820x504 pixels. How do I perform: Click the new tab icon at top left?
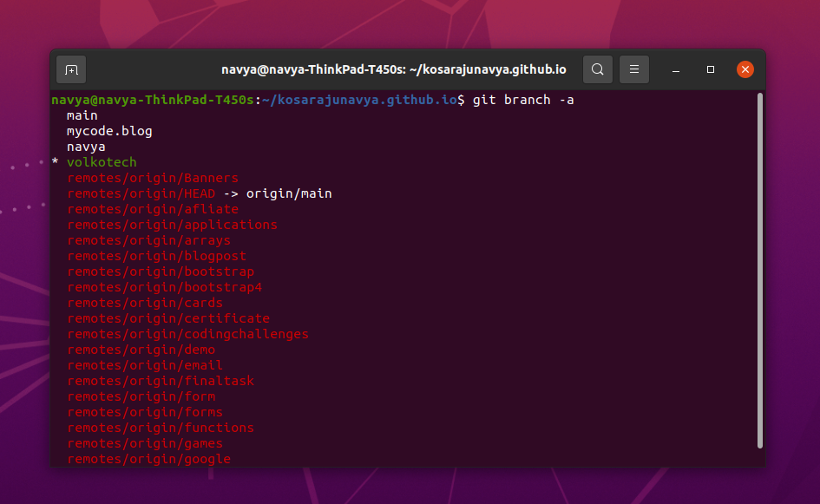[x=70, y=69]
